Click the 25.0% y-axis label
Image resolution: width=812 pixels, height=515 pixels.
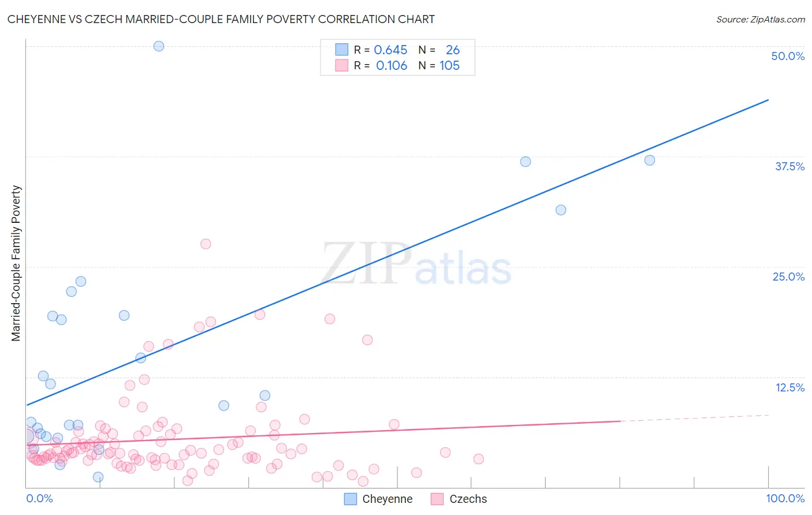[788, 277]
